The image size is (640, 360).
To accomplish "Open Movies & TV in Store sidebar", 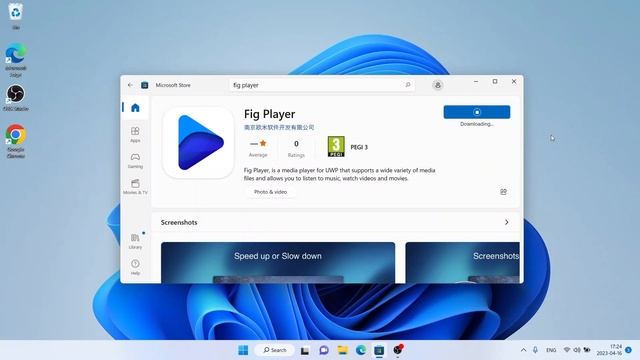I will pos(135,187).
